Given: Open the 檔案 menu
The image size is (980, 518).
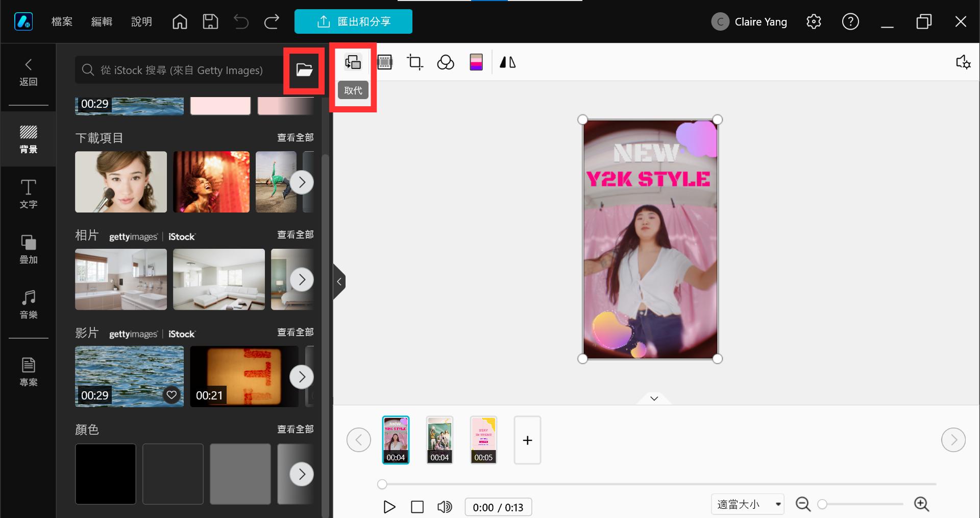Looking at the screenshot, I should [x=62, y=21].
